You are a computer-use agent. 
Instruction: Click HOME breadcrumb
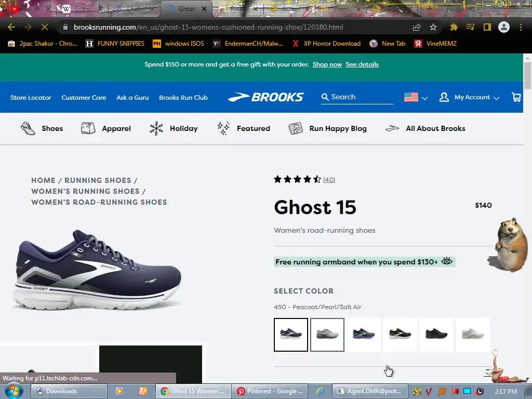coord(43,180)
